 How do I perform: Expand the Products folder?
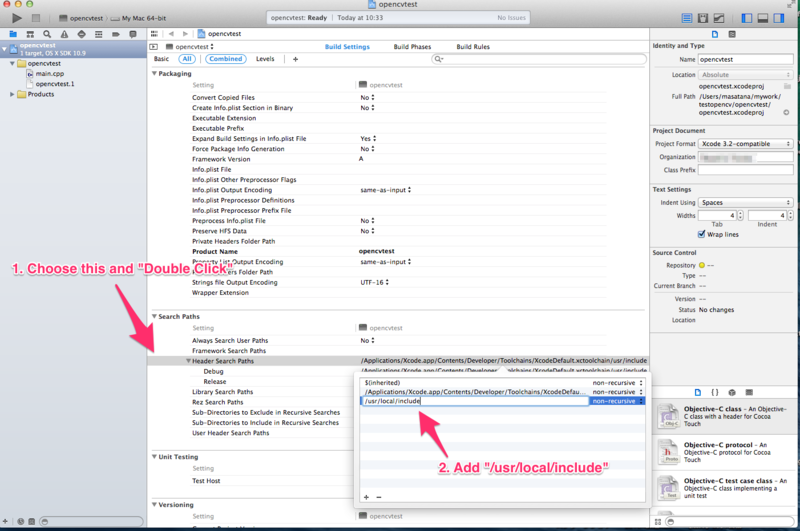(x=12, y=94)
